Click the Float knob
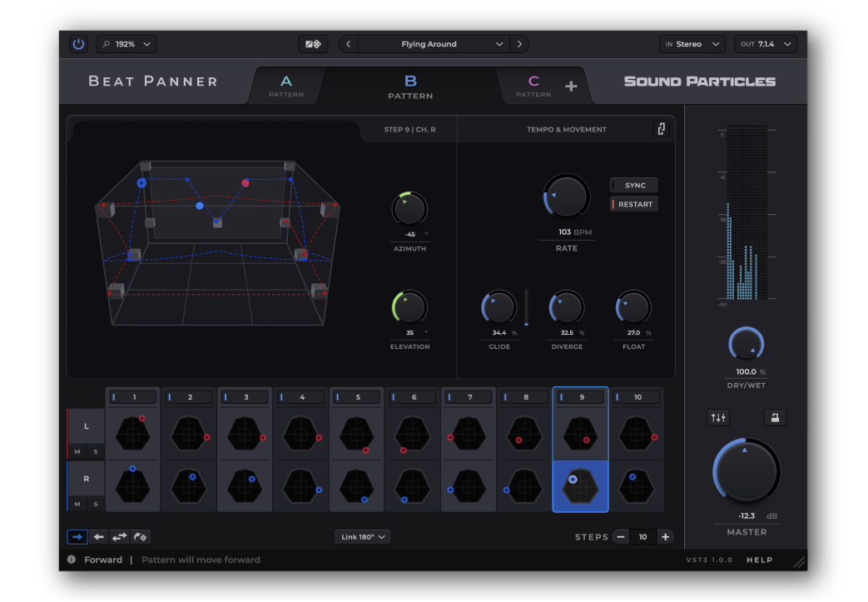The width and height of the screenshot is (868, 602). [x=633, y=307]
